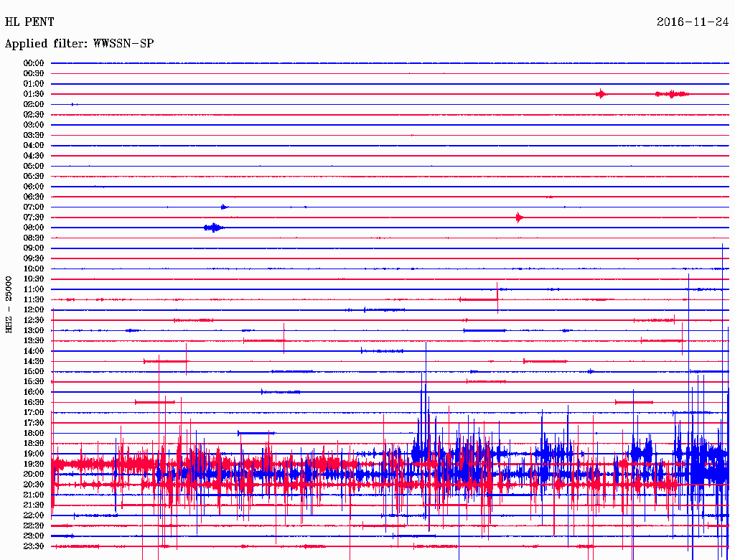Select the 21:00 time label
Image resolution: width=735 pixels, height=560 pixels.
(x=34, y=495)
